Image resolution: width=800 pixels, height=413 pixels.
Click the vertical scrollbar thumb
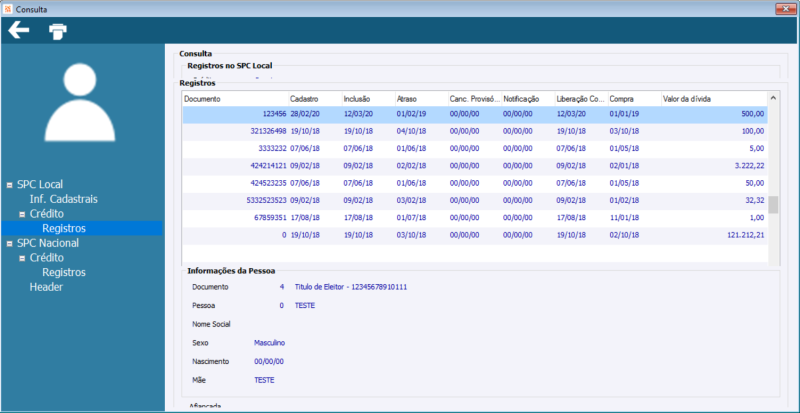773,205
